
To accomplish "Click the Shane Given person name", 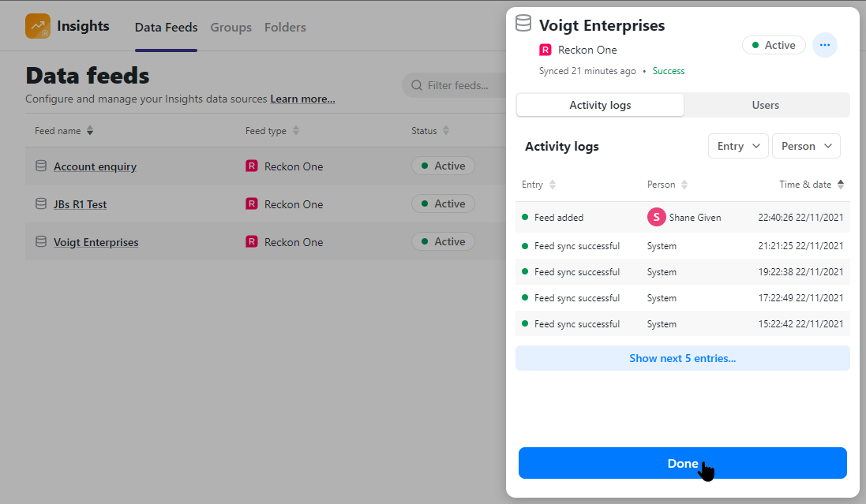I will pyautogui.click(x=695, y=218).
